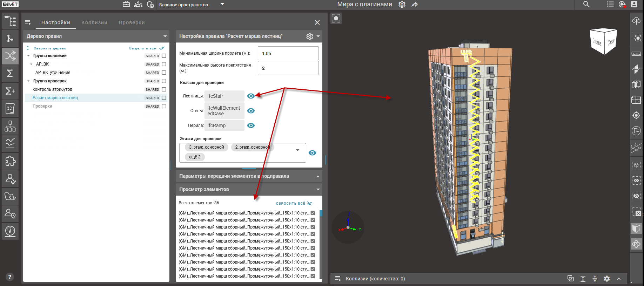Click the team users icon in top bar
The image size is (644, 286).
[138, 4]
